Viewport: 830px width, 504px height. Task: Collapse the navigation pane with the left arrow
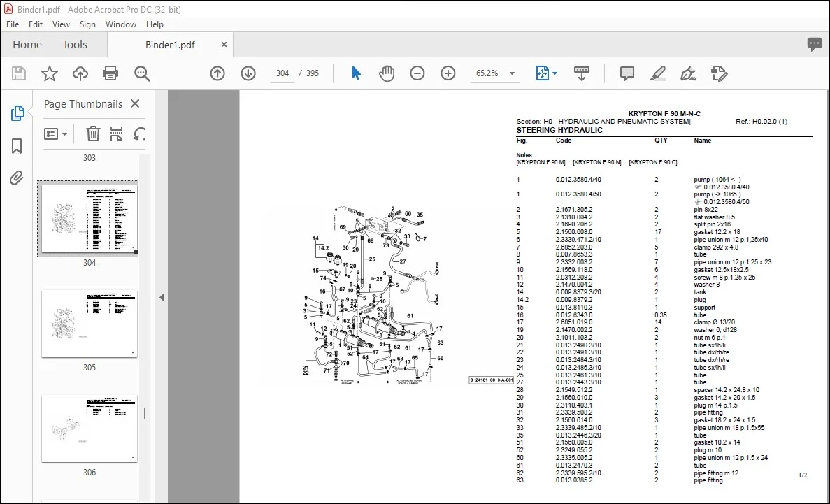coord(162,298)
